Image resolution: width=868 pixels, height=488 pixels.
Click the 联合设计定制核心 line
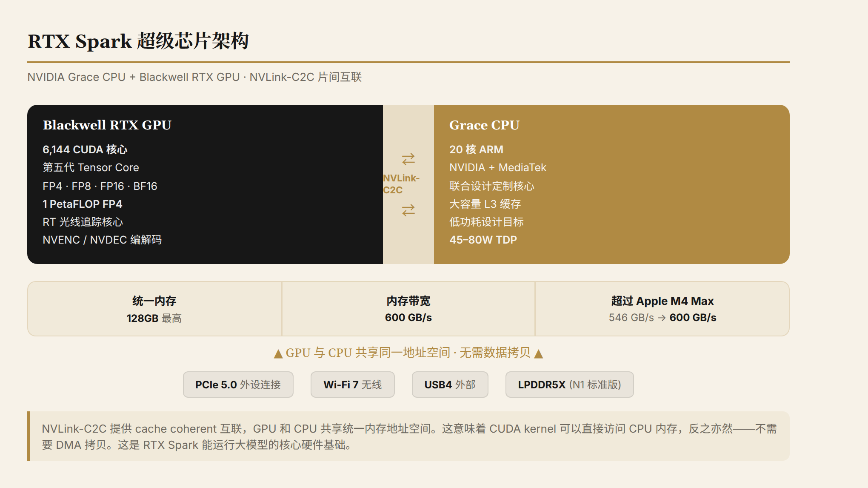pos(492,186)
